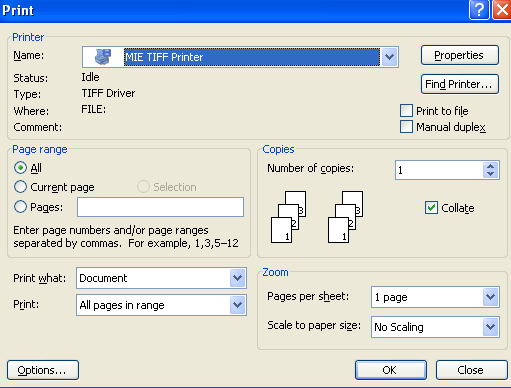This screenshot has height=388, width=511.
Task: Open Scale to paper size dropdown
Action: tap(490, 327)
